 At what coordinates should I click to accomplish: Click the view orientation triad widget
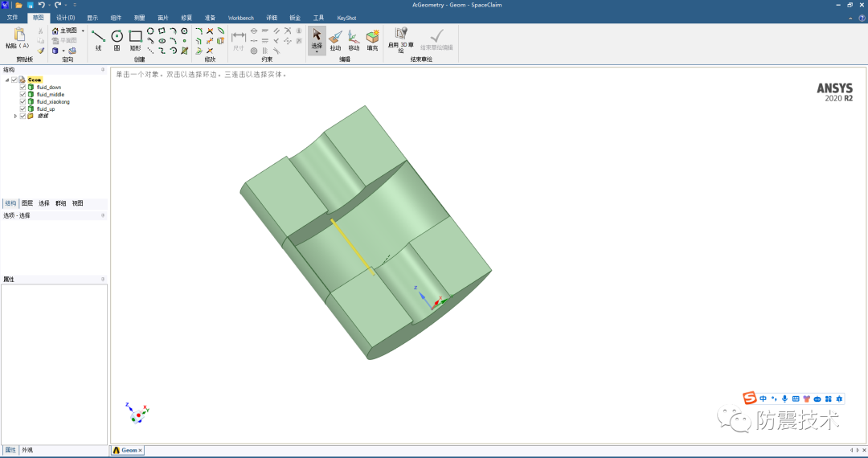tap(137, 413)
